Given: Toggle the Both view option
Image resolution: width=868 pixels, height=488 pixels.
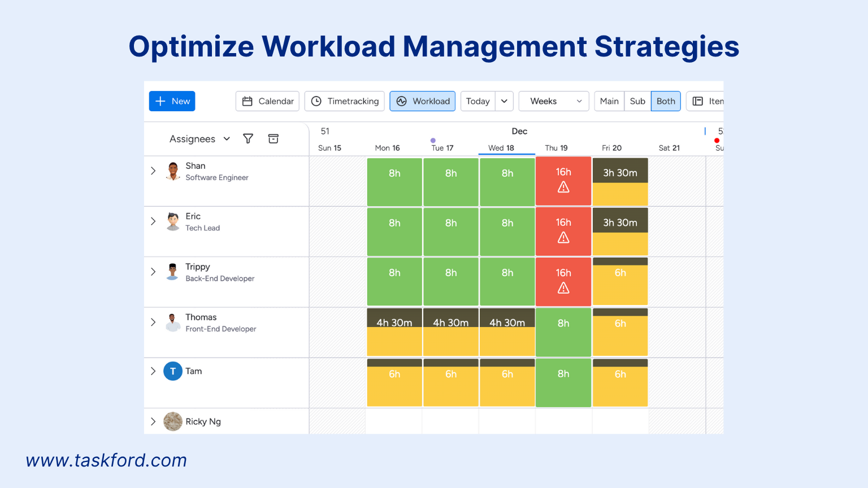Looking at the screenshot, I should tap(666, 101).
